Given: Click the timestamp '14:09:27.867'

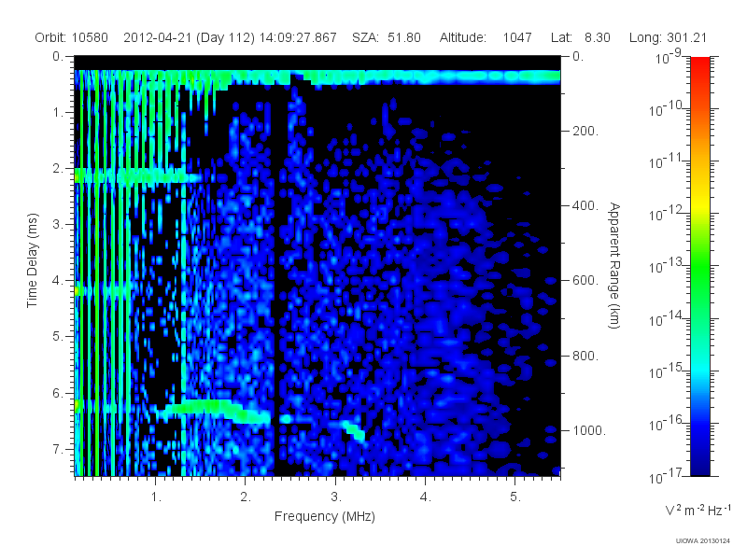Looking at the screenshot, I should (x=298, y=37).
